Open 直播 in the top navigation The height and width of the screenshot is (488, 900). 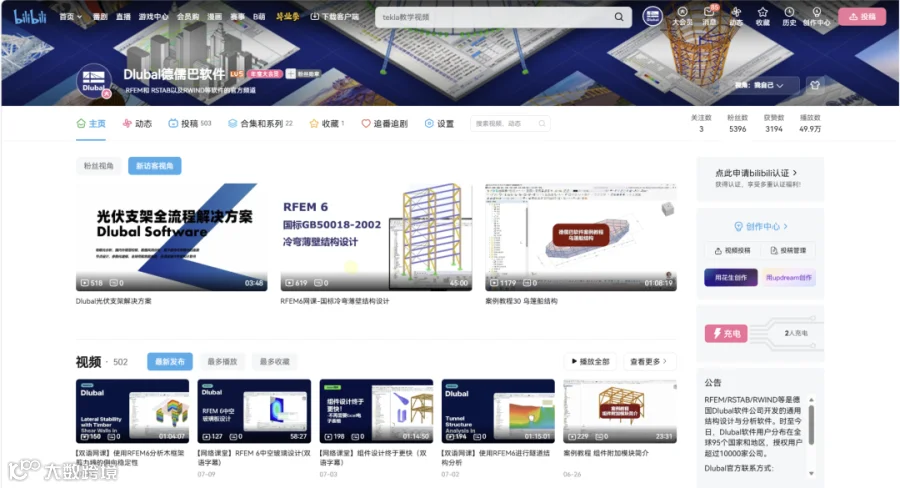pyautogui.click(x=123, y=17)
